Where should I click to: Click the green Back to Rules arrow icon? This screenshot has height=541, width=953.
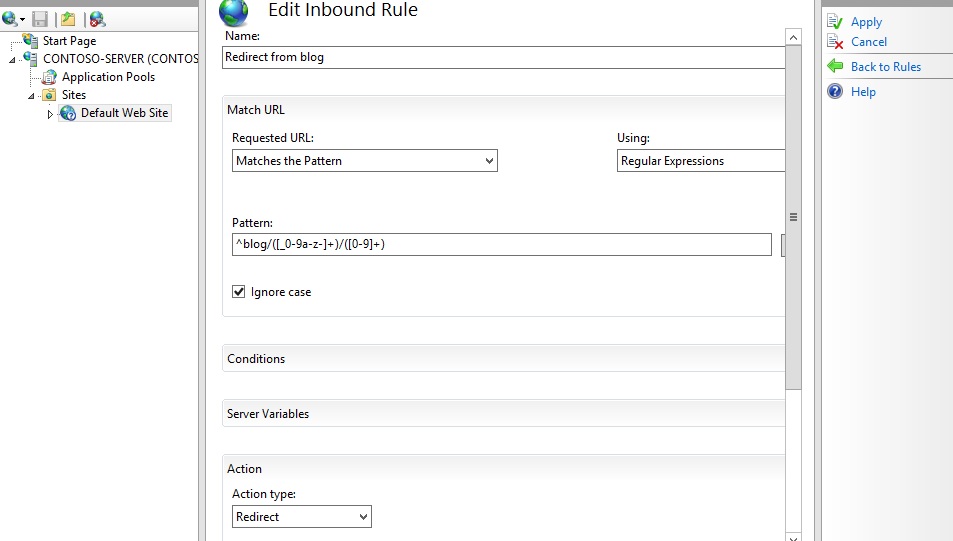point(835,66)
